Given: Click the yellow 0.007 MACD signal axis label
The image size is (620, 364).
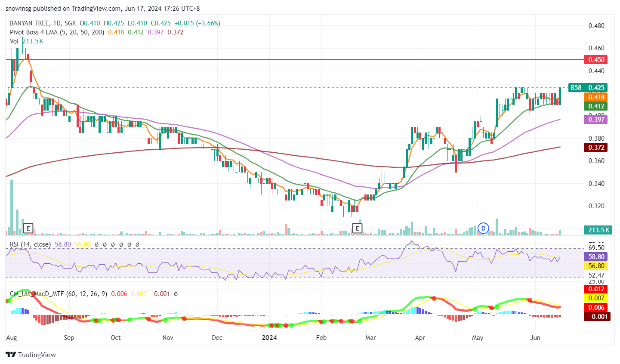Looking at the screenshot, I should pyautogui.click(x=596, y=298).
